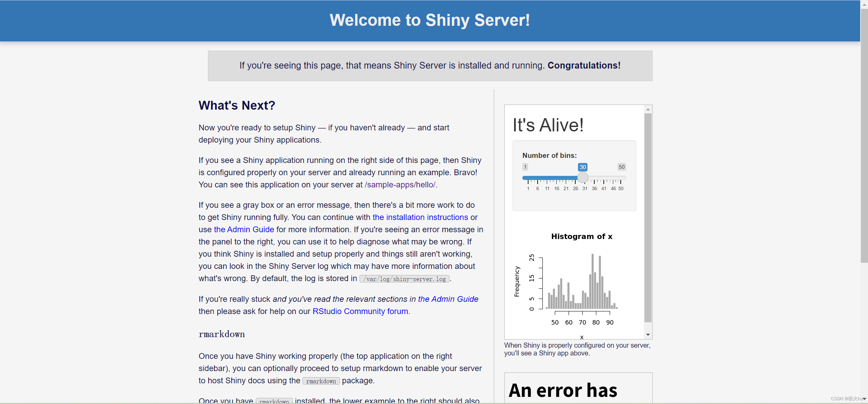868x404 pixels.
Task: Click the slider minimum label 1
Action: pos(525,167)
